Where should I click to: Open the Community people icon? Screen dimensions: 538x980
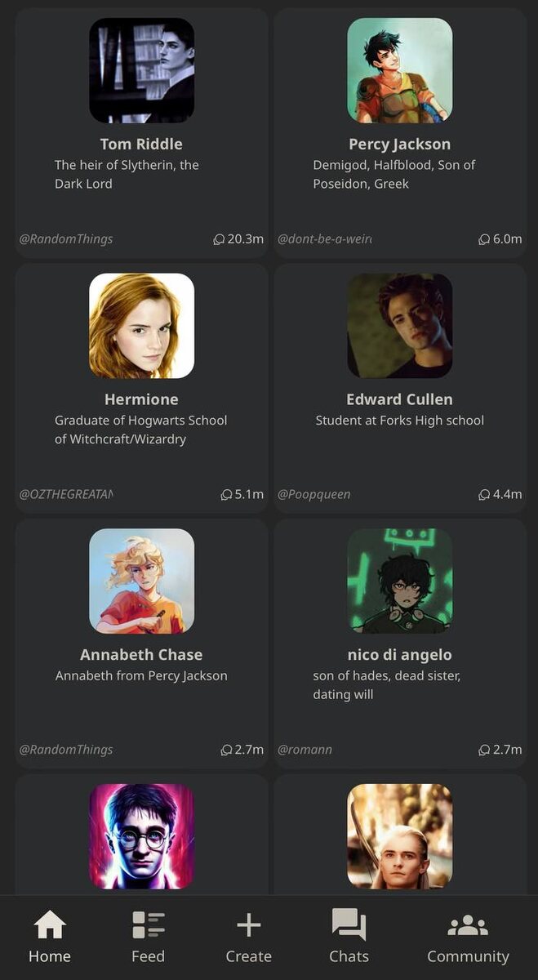468,925
